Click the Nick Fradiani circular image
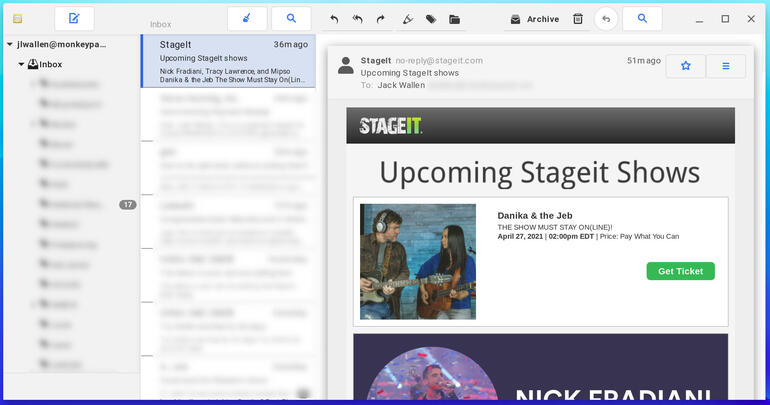Viewport: 770px width, 405px height. point(431,374)
